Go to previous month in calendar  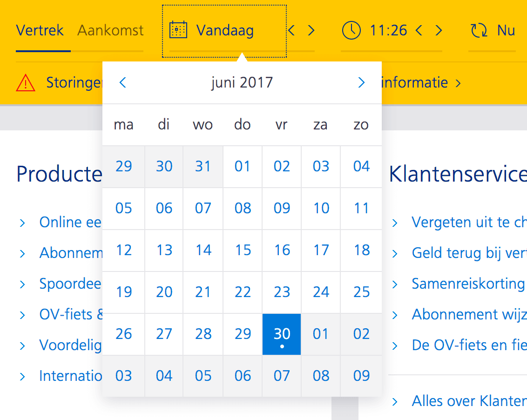point(123,83)
